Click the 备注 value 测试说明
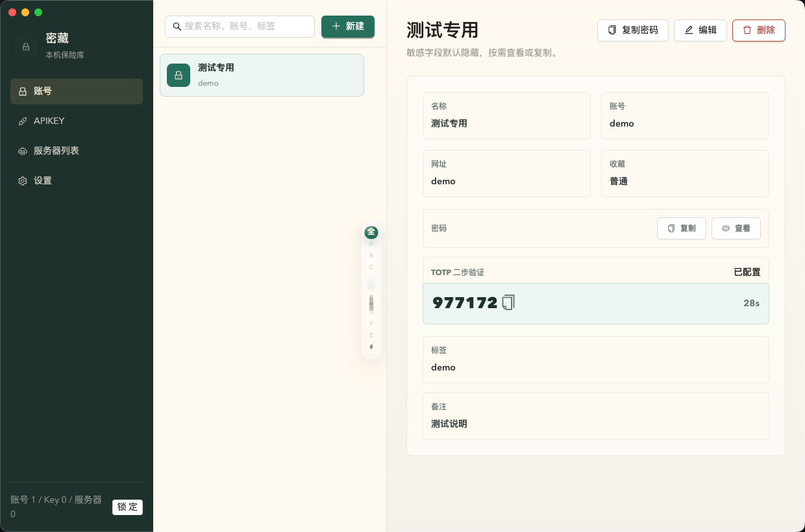The image size is (805, 532). (449, 424)
